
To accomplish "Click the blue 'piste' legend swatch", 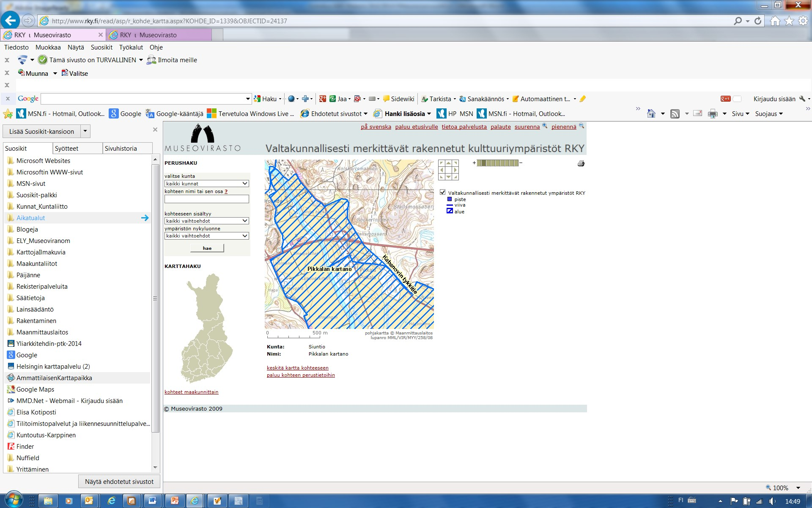I will click(450, 199).
